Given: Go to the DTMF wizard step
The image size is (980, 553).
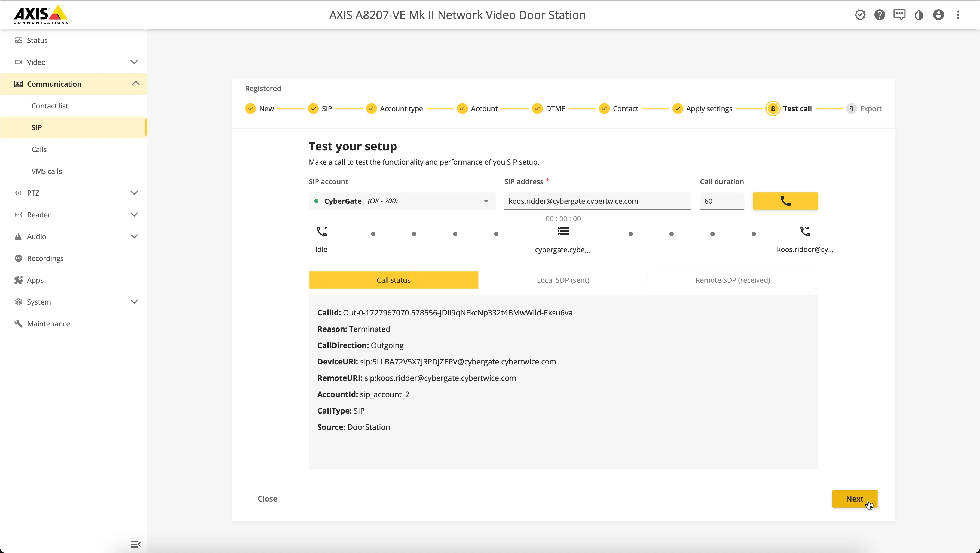Looking at the screenshot, I should pyautogui.click(x=548, y=108).
